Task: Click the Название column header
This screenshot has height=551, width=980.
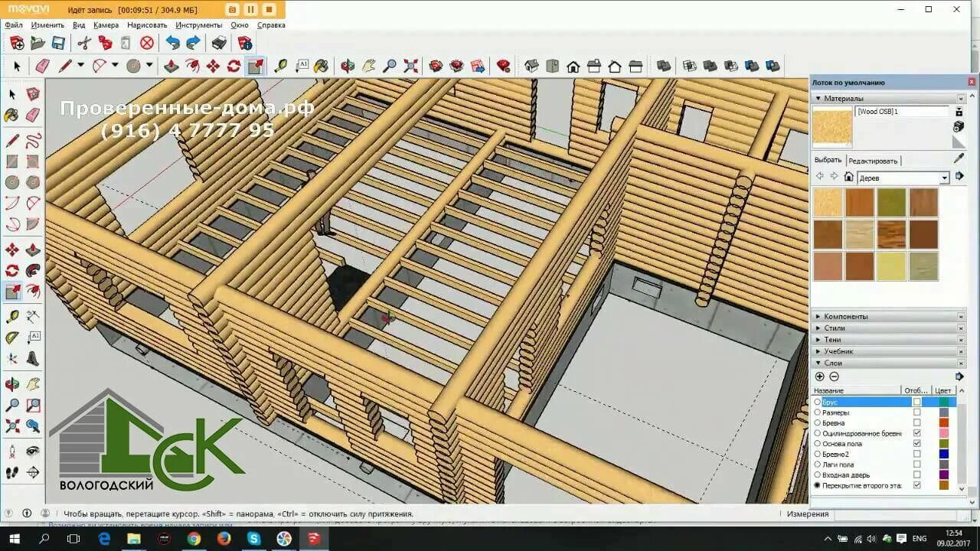Action: (857, 390)
